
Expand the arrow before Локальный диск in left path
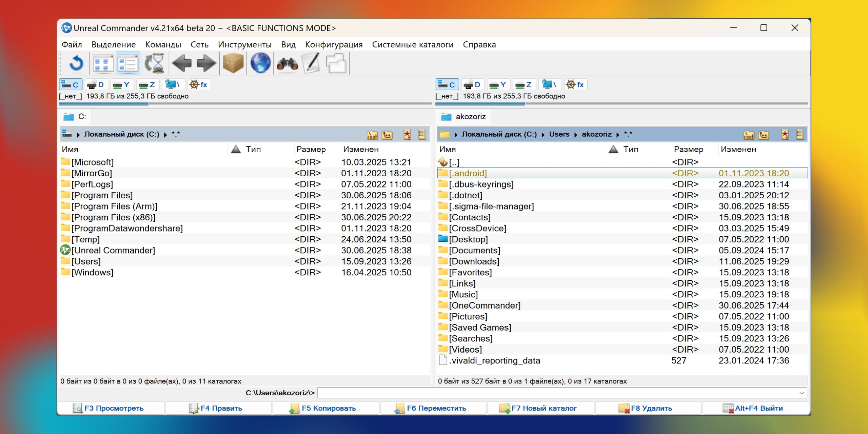(x=78, y=135)
